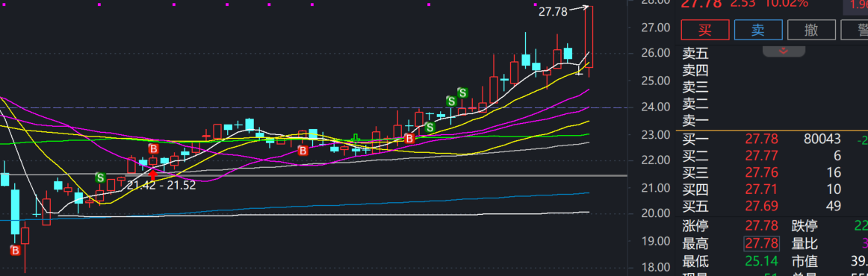The height and width of the screenshot is (276, 868).
Task: Click the 涨停 limit-up price 27.78
Action: 761,226
